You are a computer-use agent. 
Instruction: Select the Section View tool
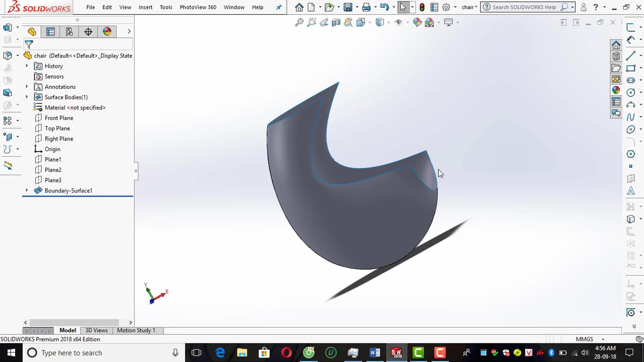tap(336, 22)
